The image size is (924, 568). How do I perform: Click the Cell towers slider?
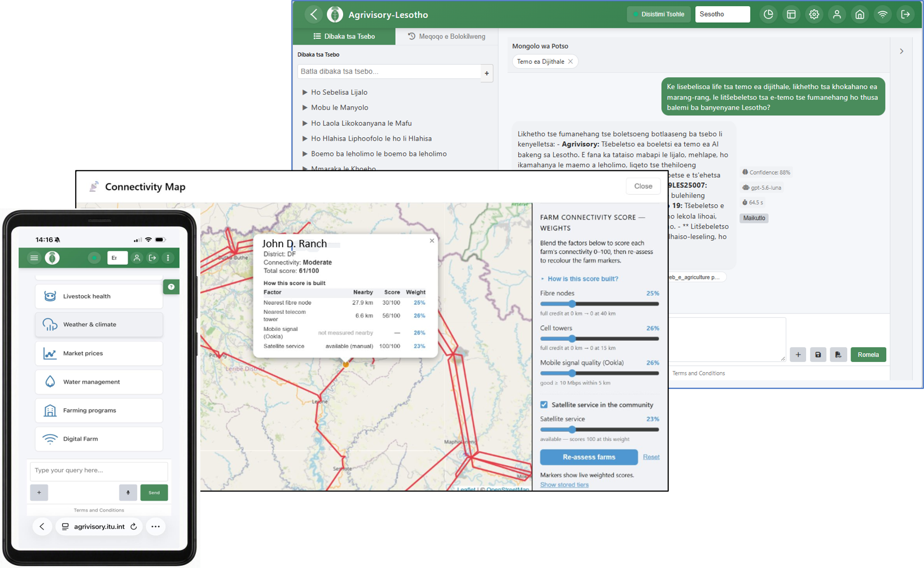coord(599,339)
